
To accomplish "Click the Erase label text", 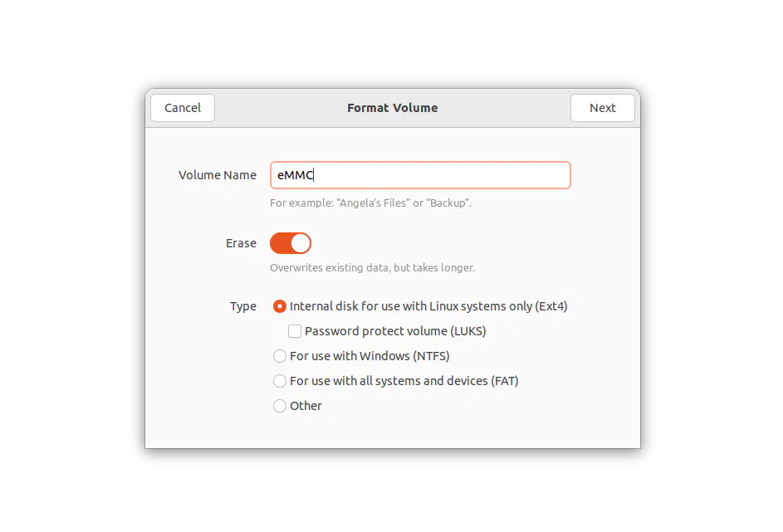I will pos(241,243).
